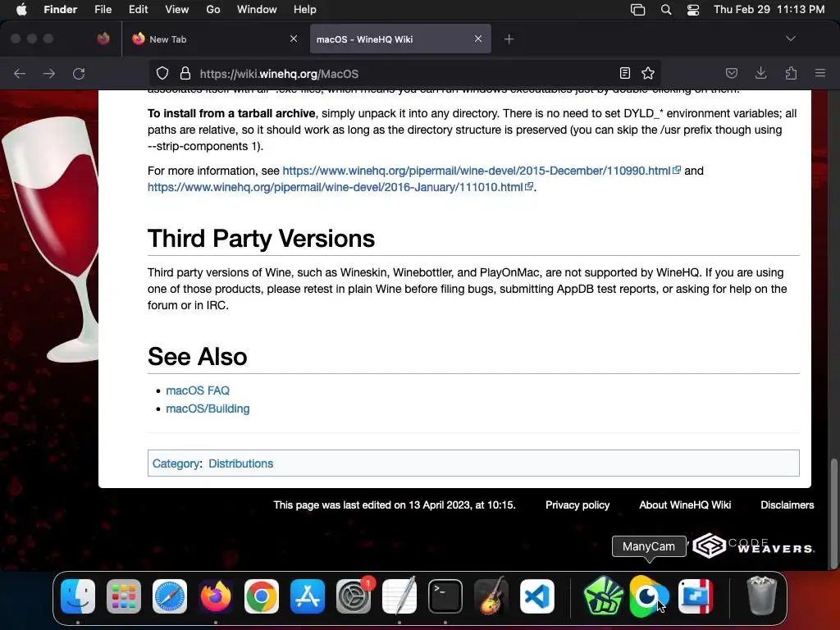This screenshot has width=840, height=630.
Task: Open the Extensions panel
Action: click(791, 73)
